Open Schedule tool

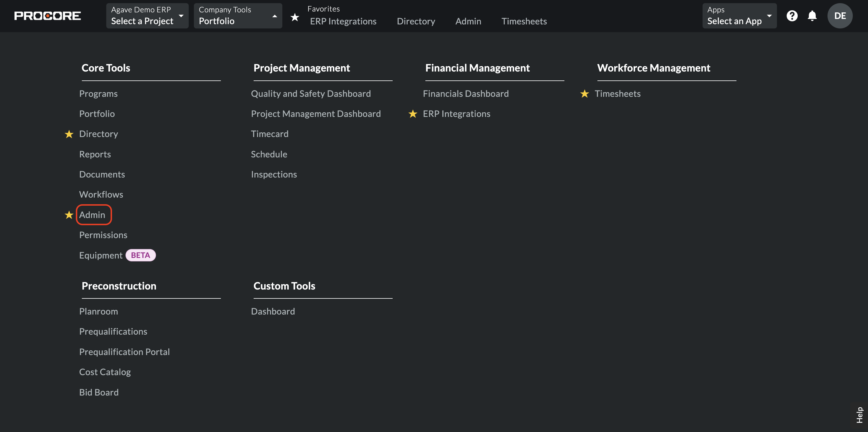[269, 154]
